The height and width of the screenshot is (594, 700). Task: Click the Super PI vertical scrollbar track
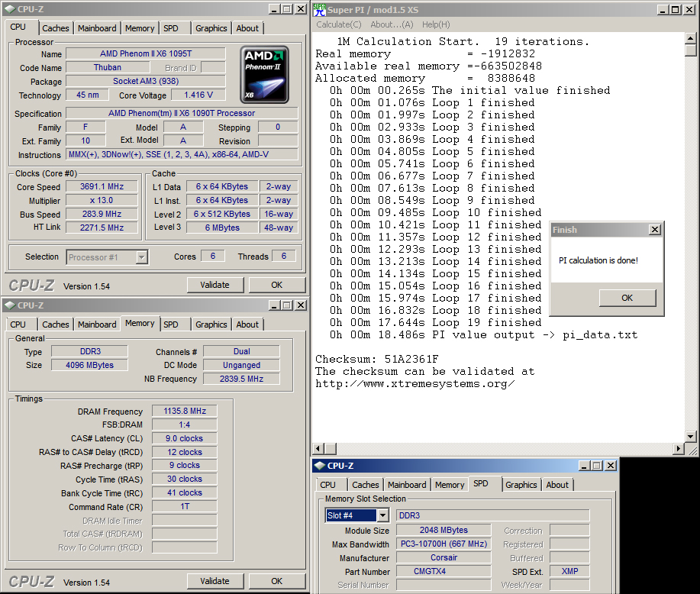click(690, 229)
